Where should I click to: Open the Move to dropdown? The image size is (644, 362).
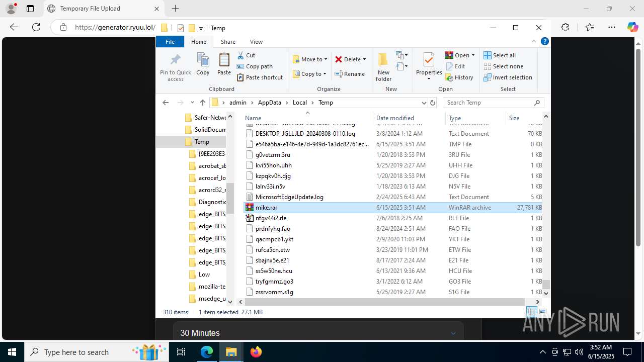pyautogui.click(x=310, y=59)
